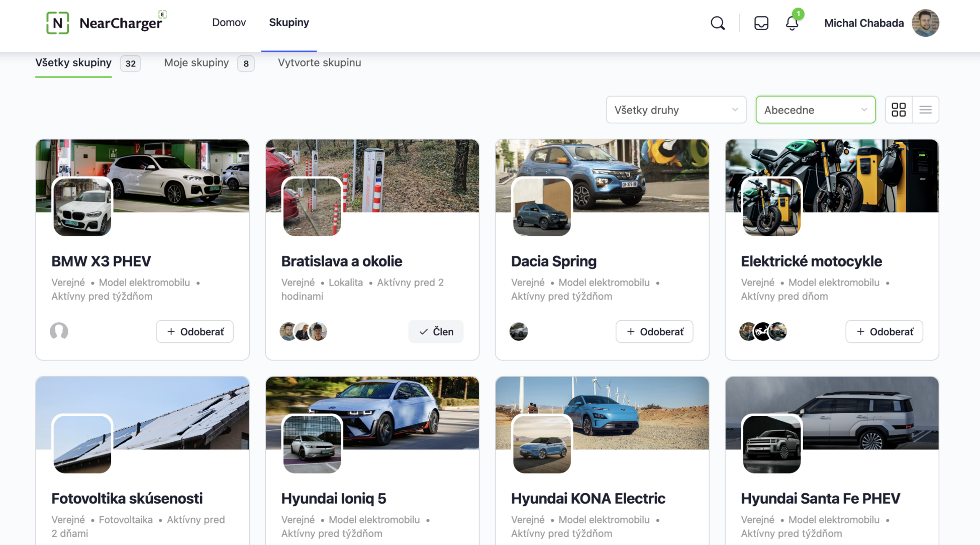Click member avatar on Dacia Spring card
The width and height of the screenshot is (980, 545).
[x=519, y=331]
